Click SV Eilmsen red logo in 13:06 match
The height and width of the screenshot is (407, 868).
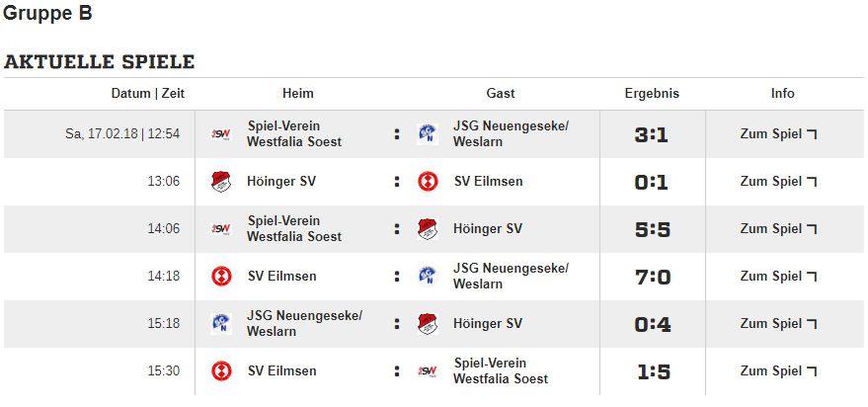[x=428, y=182]
